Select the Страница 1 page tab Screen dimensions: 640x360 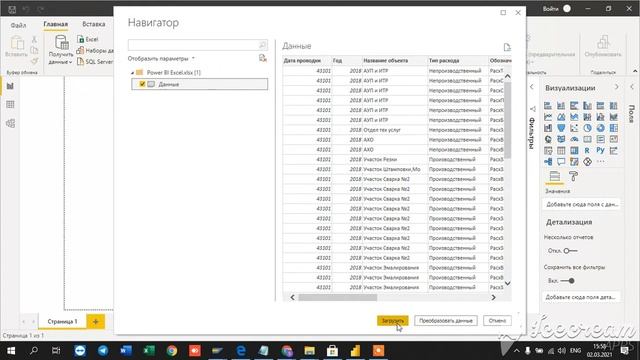pos(62,322)
